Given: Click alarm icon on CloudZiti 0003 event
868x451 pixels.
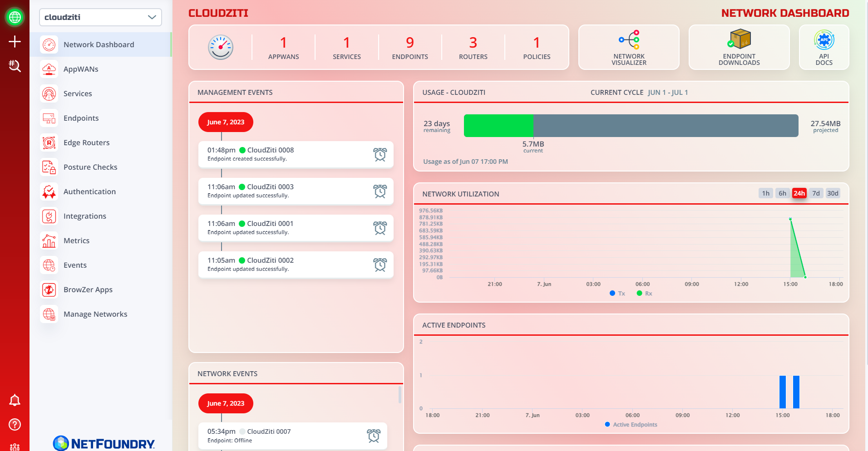Looking at the screenshot, I should click(380, 191).
